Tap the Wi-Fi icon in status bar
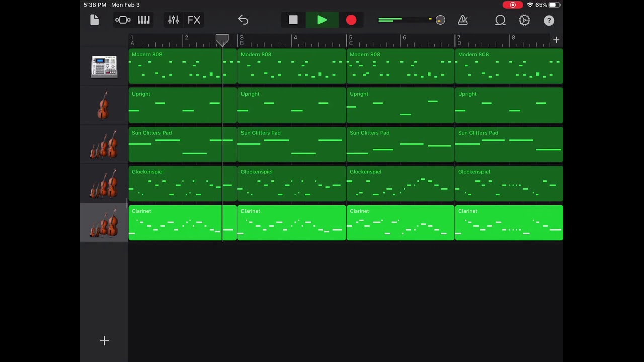 tap(530, 5)
